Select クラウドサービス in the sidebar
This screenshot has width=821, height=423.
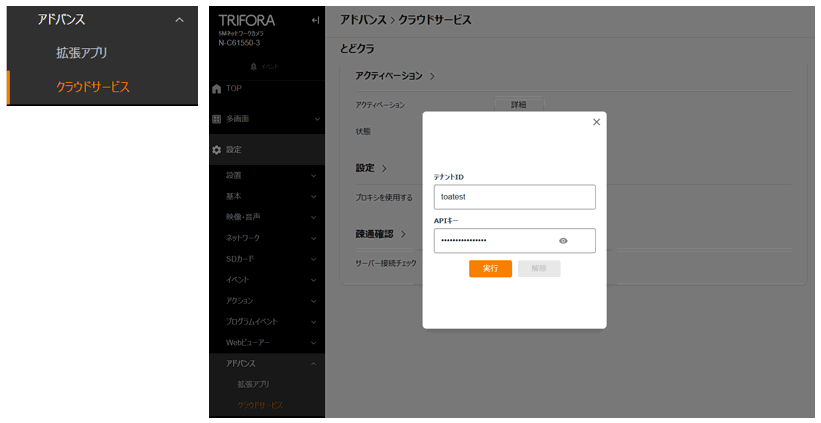click(260, 405)
